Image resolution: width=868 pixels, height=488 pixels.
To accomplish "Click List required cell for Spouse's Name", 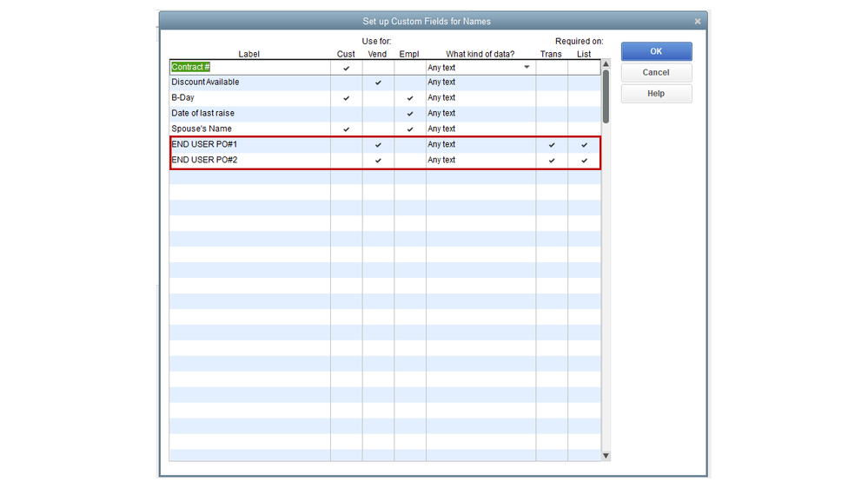I will [584, 129].
